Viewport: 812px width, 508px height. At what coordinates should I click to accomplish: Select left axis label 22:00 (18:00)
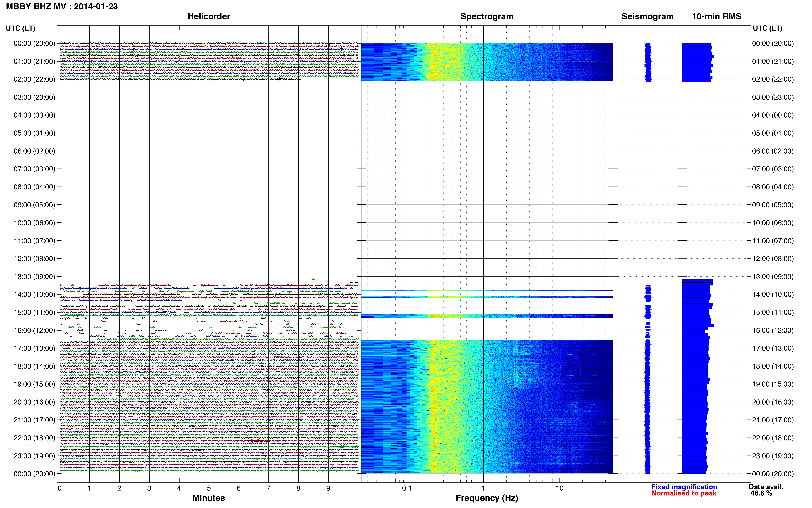tap(34, 438)
